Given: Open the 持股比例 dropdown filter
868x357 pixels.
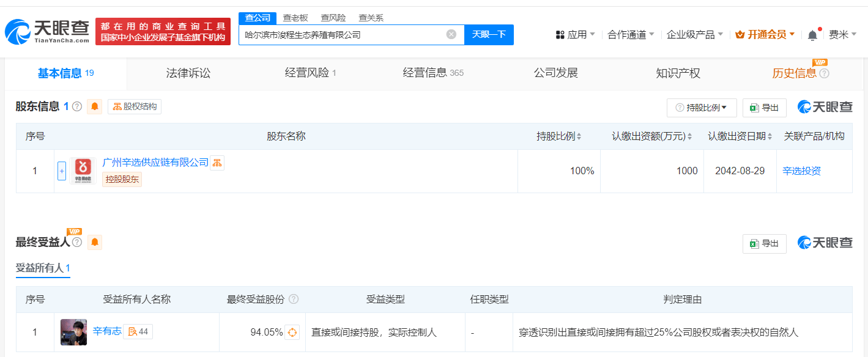Looking at the screenshot, I should 701,108.
